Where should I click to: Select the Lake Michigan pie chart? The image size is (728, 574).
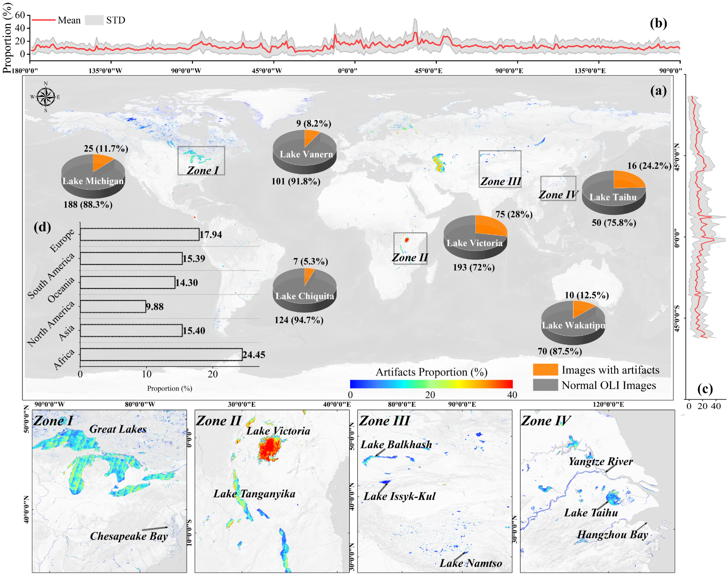(x=93, y=175)
